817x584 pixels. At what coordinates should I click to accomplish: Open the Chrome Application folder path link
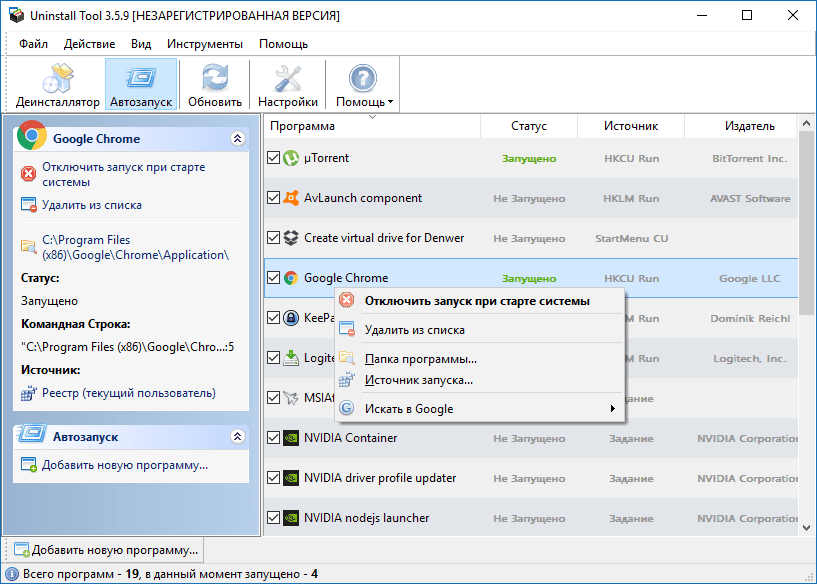click(x=135, y=247)
